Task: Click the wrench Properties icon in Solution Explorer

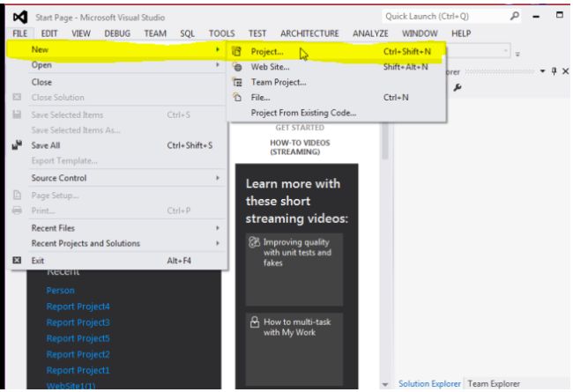Action: click(458, 87)
